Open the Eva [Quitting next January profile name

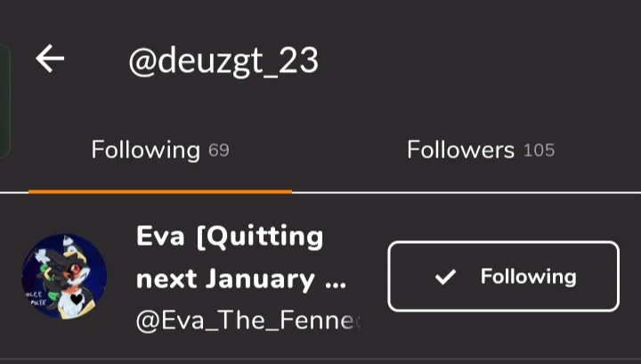(x=240, y=258)
